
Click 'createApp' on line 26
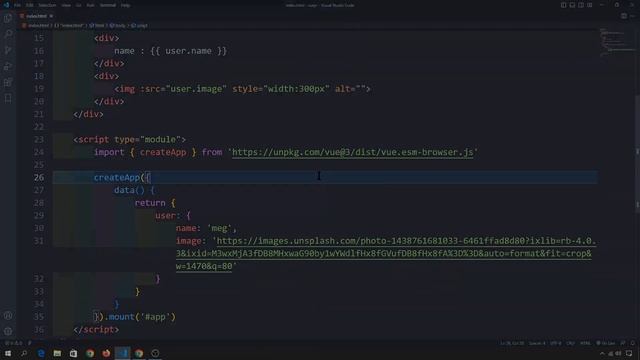pyautogui.click(x=117, y=178)
